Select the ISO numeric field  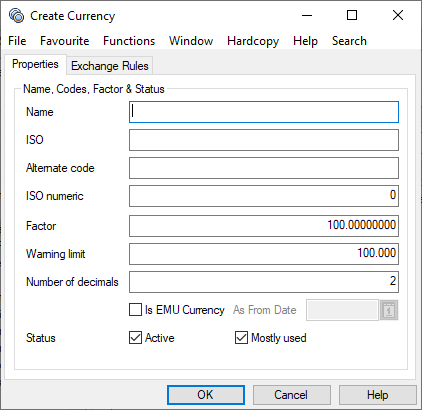pos(264,196)
